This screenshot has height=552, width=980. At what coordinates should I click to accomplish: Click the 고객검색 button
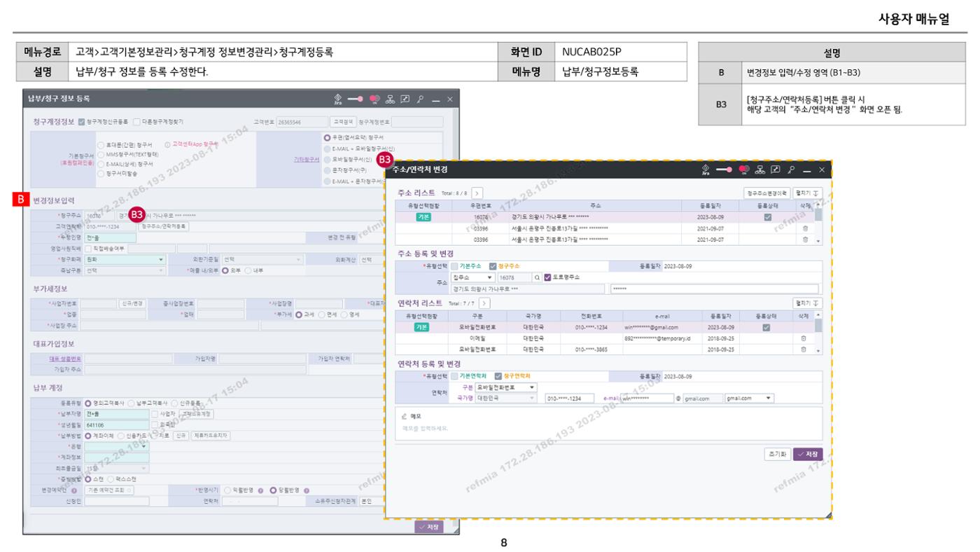coord(343,122)
